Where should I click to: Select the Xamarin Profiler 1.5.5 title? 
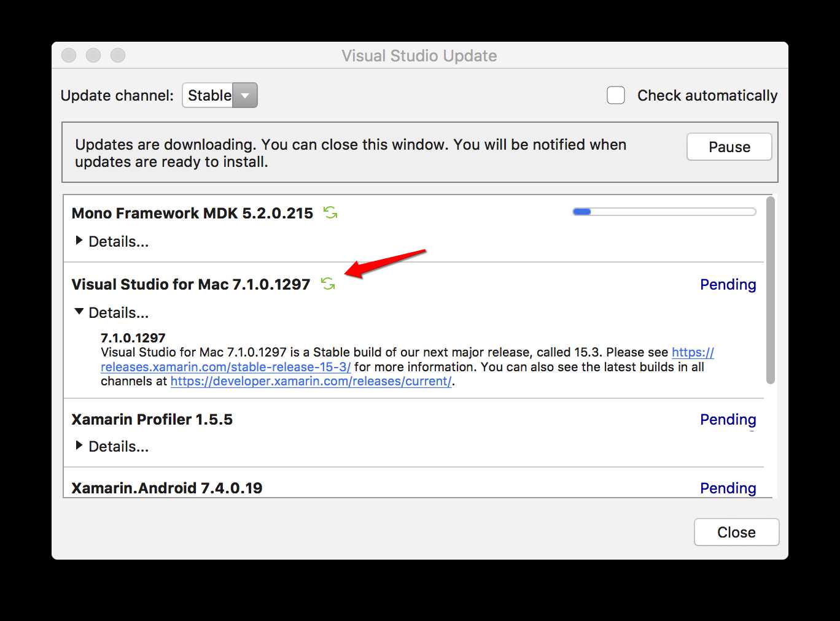(152, 419)
